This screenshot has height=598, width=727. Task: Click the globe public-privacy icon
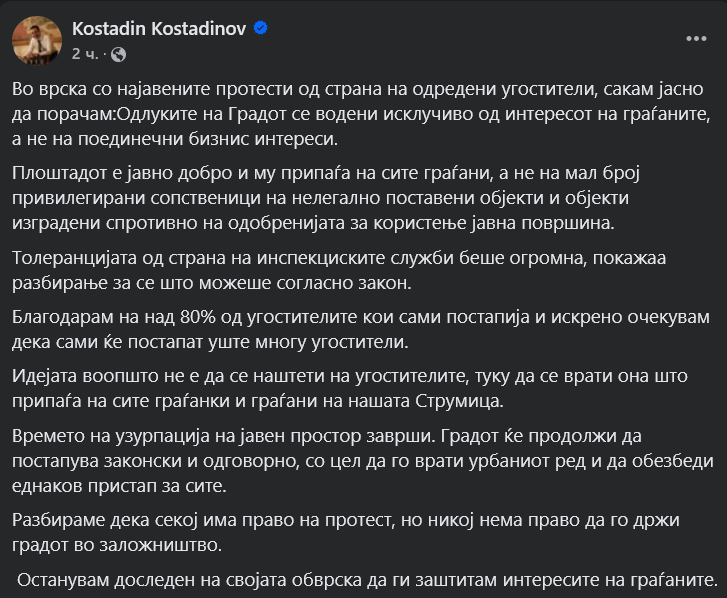coord(118,52)
